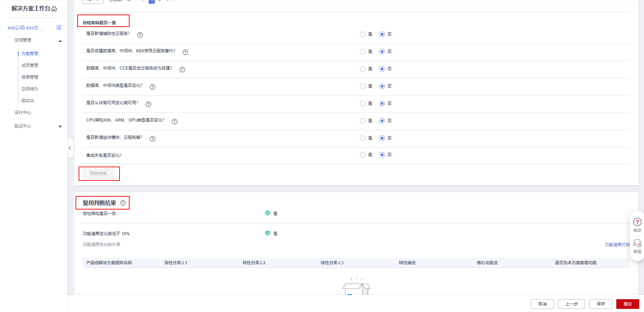Open help icon for 数据库、中间件类型是否变化
The image size is (644, 312).
[x=152, y=87]
